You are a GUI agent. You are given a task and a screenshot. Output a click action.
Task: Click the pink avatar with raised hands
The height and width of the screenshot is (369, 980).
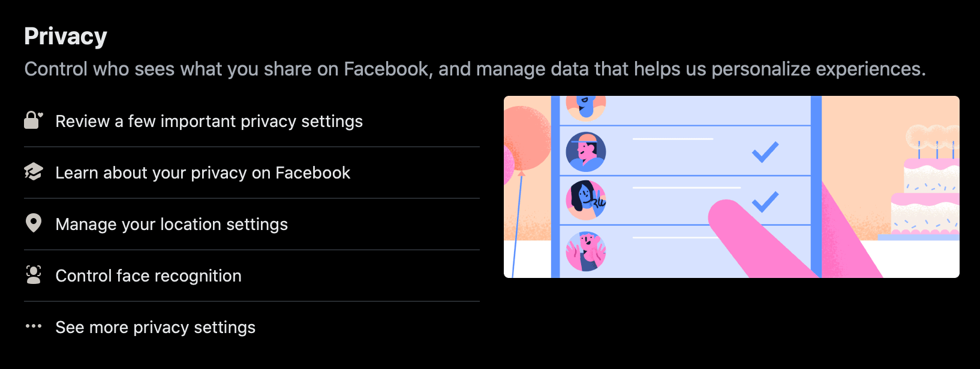[x=586, y=251]
